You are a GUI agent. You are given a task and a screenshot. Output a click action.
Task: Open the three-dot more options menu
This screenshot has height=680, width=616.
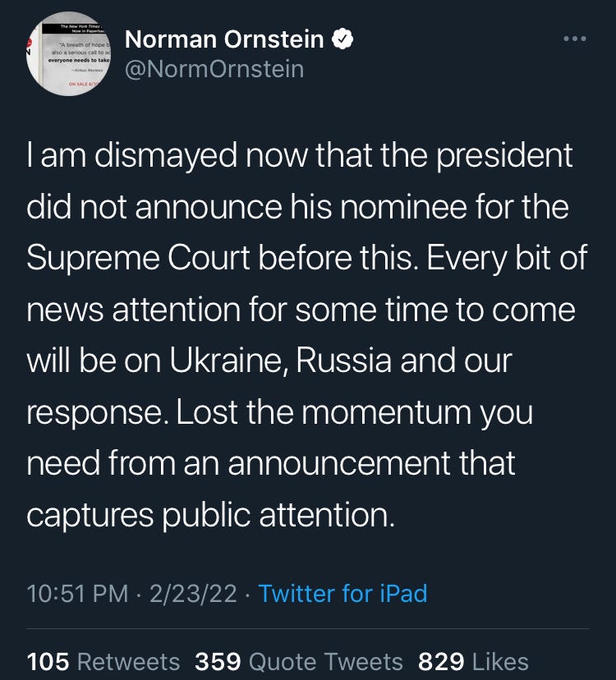[x=575, y=39]
